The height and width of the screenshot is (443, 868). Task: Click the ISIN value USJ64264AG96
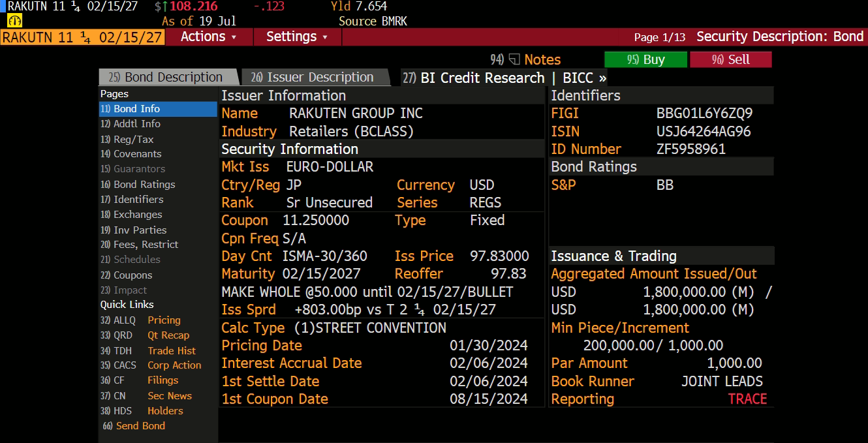(x=704, y=131)
